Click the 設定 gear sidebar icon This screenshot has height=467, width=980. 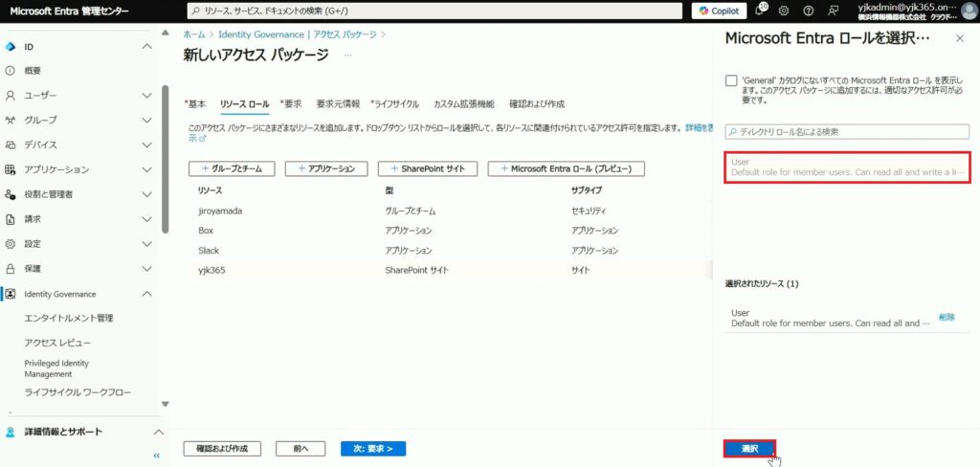pos(10,244)
